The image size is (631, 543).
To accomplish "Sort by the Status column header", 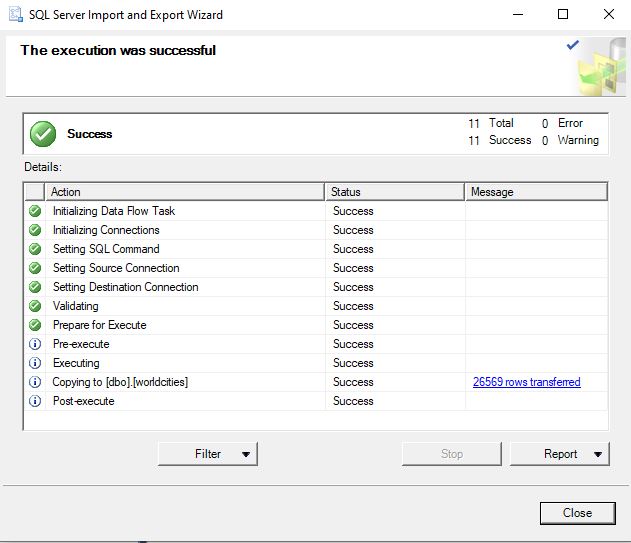I will (x=395, y=191).
